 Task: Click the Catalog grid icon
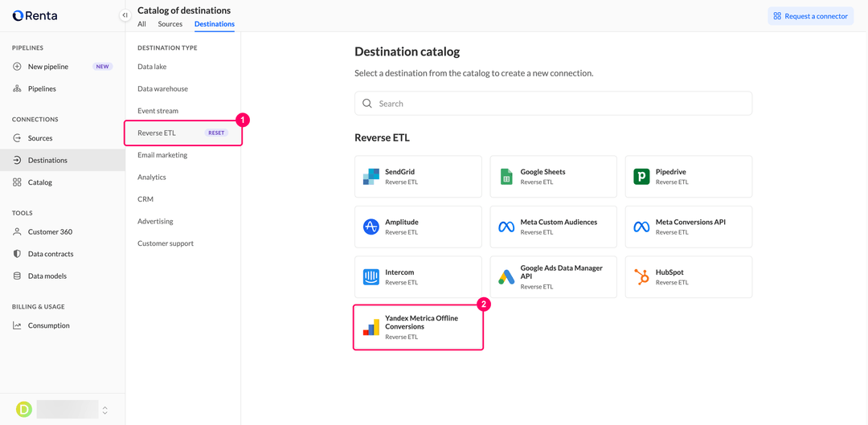coord(17,182)
